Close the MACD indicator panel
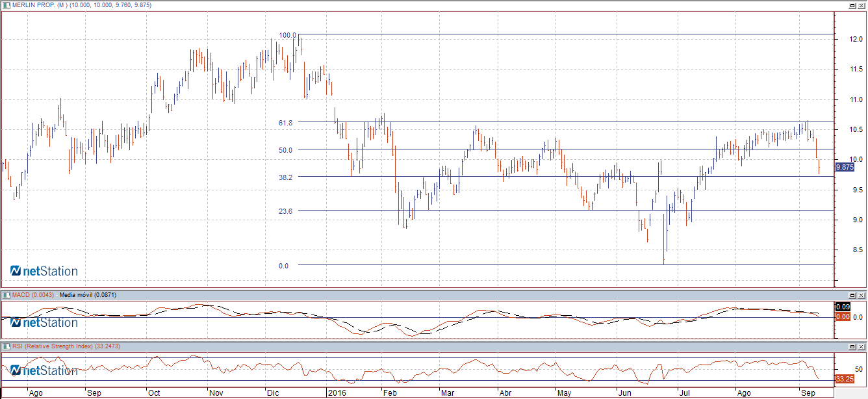Image resolution: width=868 pixels, height=399 pixels. 861,295
